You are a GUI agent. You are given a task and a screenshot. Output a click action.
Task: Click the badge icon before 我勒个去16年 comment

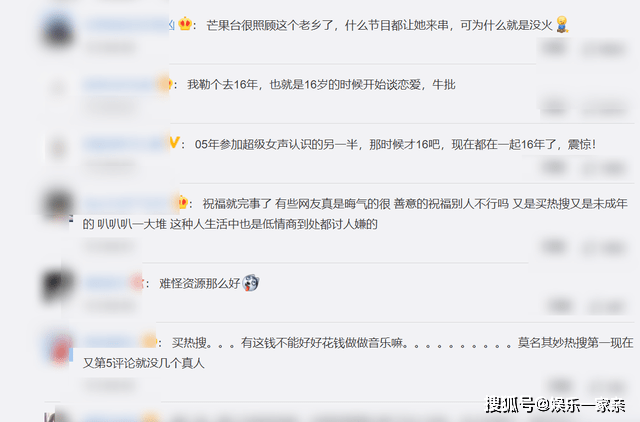click(x=165, y=84)
